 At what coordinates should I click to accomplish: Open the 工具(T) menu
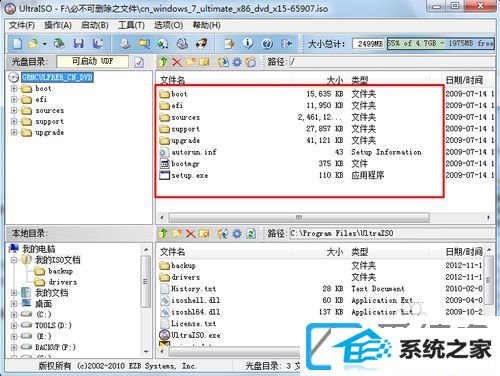click(131, 25)
